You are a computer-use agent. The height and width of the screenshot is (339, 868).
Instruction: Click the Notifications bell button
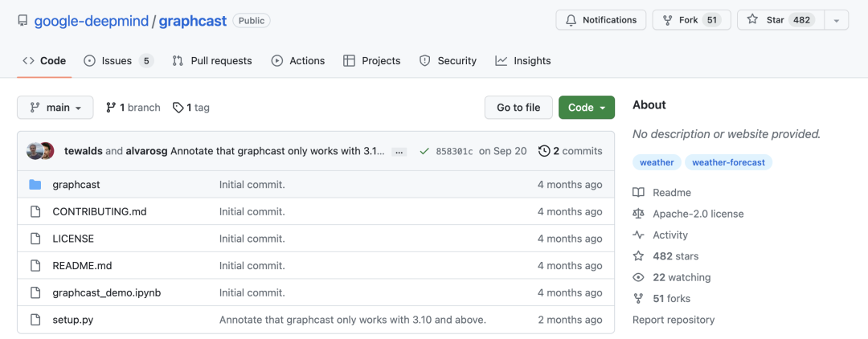pos(600,20)
